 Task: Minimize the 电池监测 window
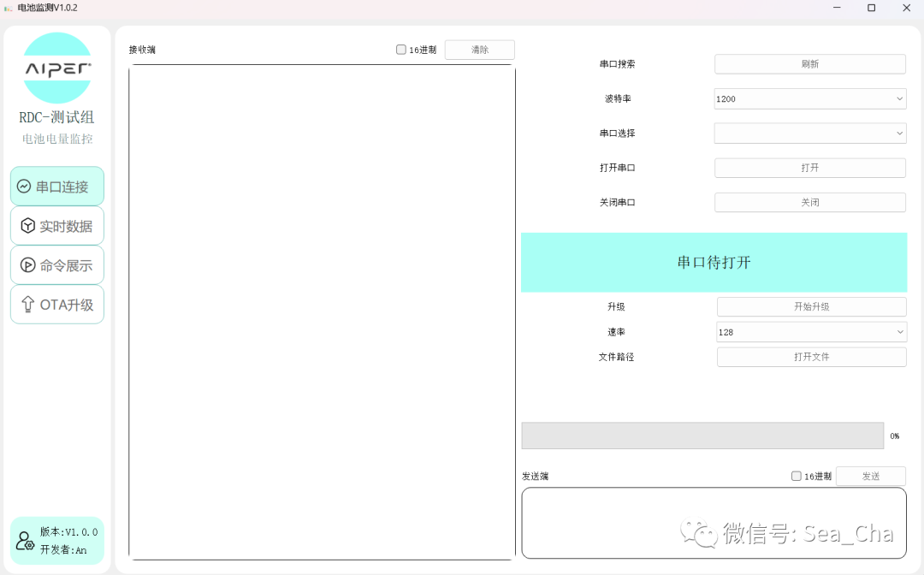coord(837,8)
